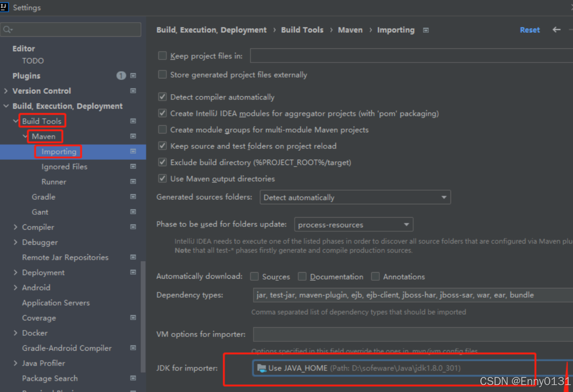
Task: Uncheck Detect compiler automatically
Action: pyautogui.click(x=162, y=97)
